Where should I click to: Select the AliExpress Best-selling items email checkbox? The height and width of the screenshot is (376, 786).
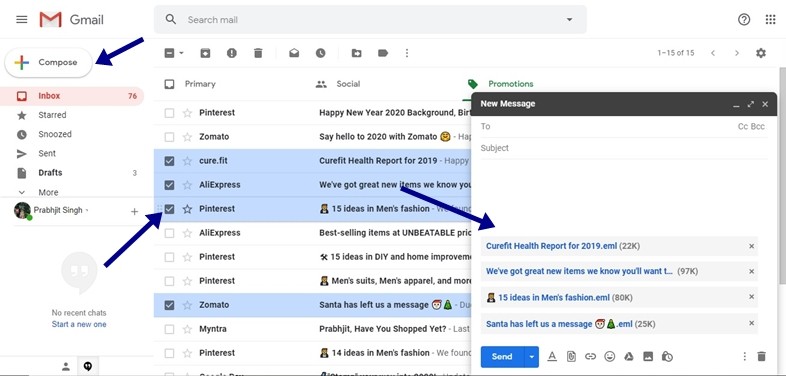(x=169, y=233)
